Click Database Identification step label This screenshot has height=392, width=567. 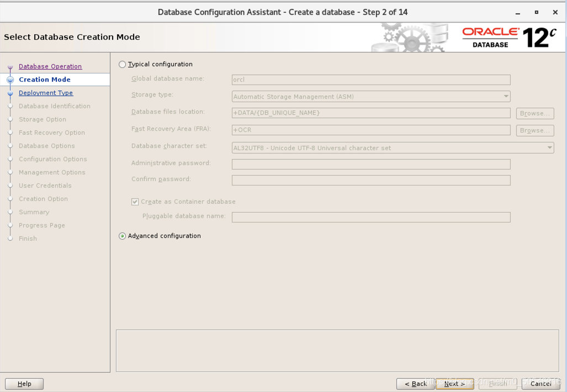pos(55,106)
